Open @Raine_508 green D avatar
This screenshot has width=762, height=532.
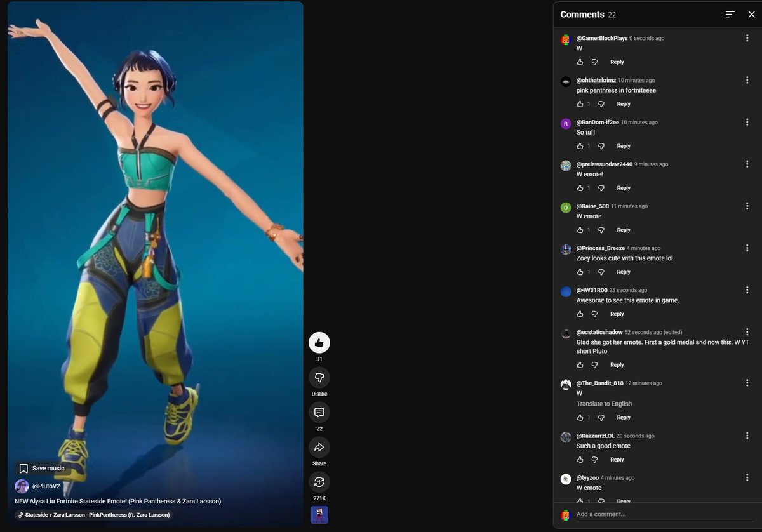tap(566, 208)
